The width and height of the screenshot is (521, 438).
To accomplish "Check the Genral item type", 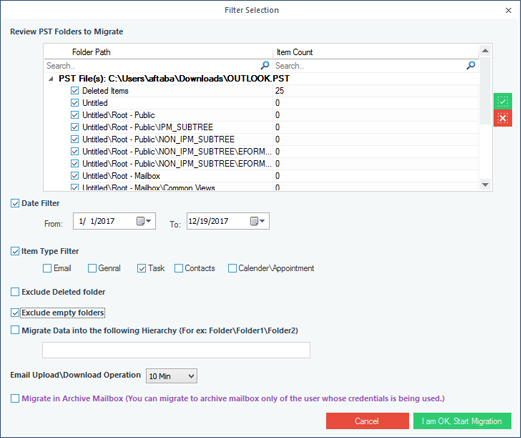I will coord(92,268).
